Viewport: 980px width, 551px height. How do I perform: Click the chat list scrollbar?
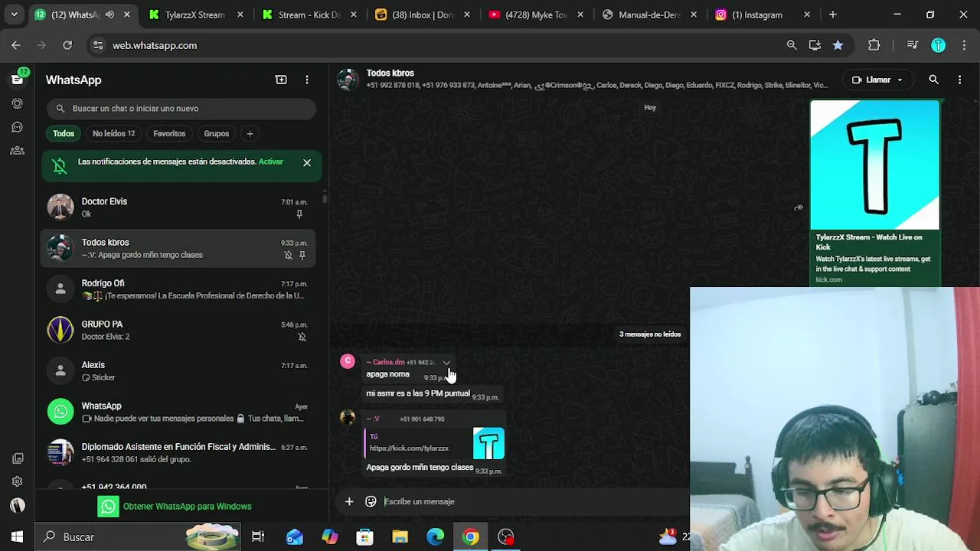point(325,197)
